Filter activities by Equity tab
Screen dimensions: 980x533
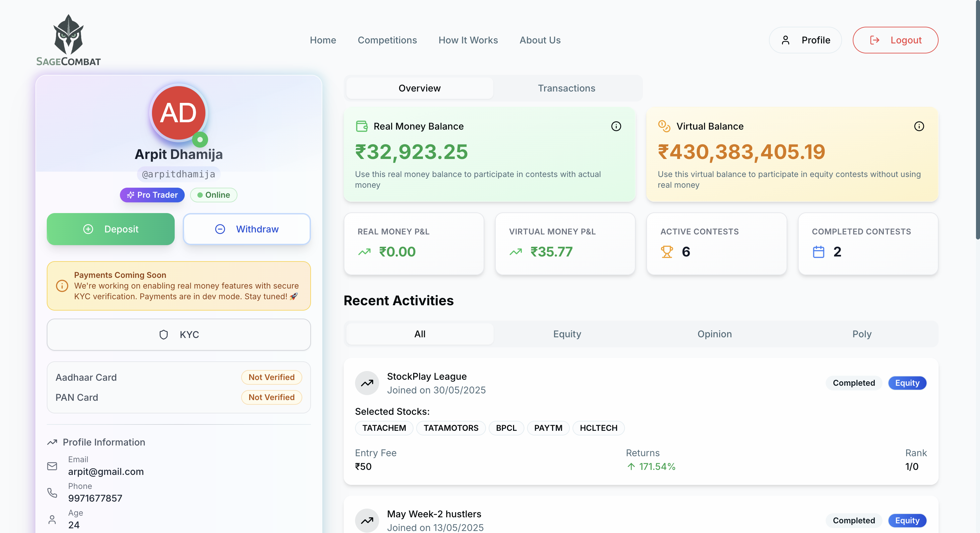tap(567, 334)
